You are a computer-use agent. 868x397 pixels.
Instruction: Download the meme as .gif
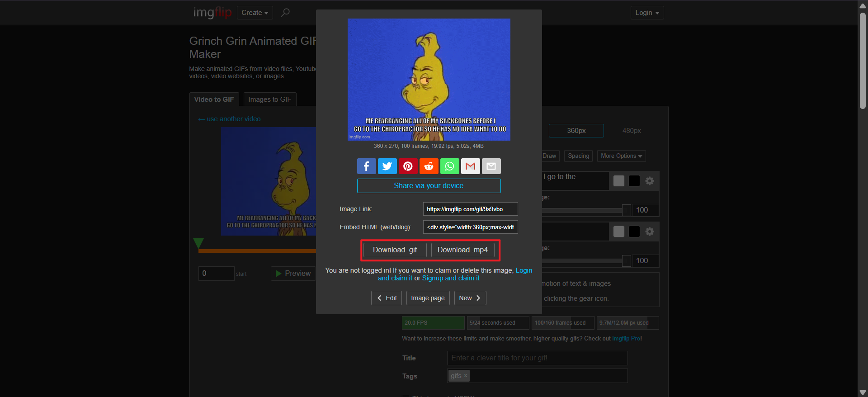[395, 250]
